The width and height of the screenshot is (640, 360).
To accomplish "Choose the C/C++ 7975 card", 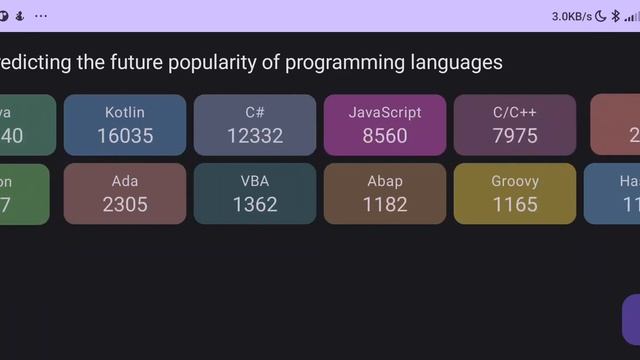I will 515,125.
